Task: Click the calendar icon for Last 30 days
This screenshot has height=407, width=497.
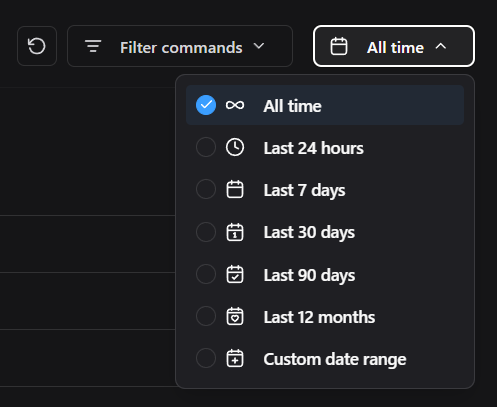Action: point(235,232)
